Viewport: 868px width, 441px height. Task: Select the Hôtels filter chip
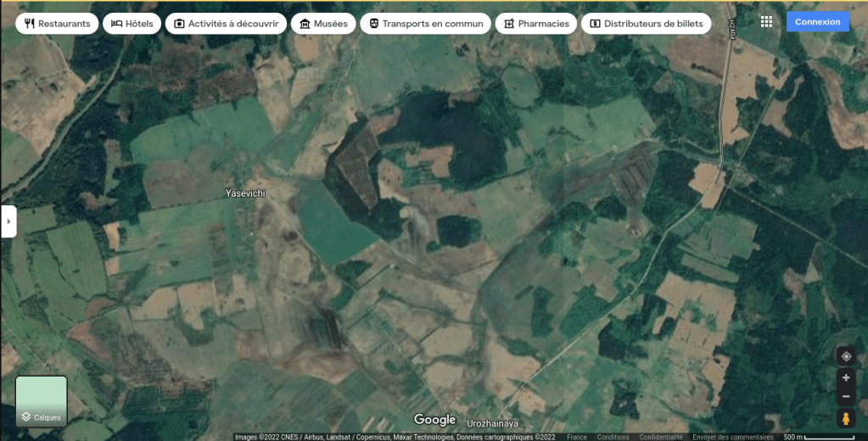pos(132,24)
